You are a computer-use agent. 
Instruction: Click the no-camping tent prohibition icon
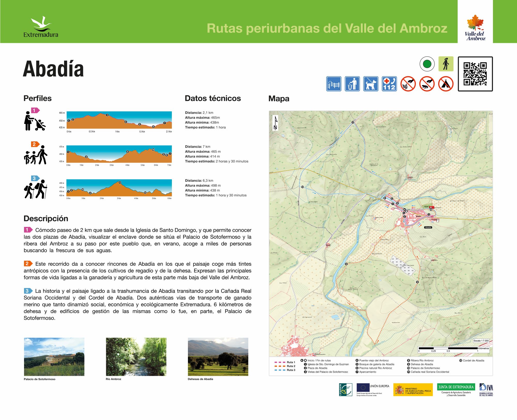446,84
